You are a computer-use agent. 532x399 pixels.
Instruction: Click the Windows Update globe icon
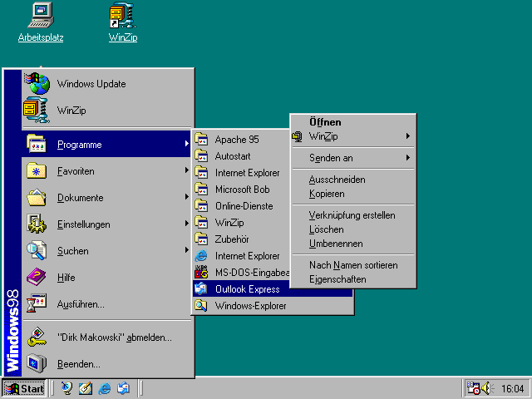coord(37,83)
